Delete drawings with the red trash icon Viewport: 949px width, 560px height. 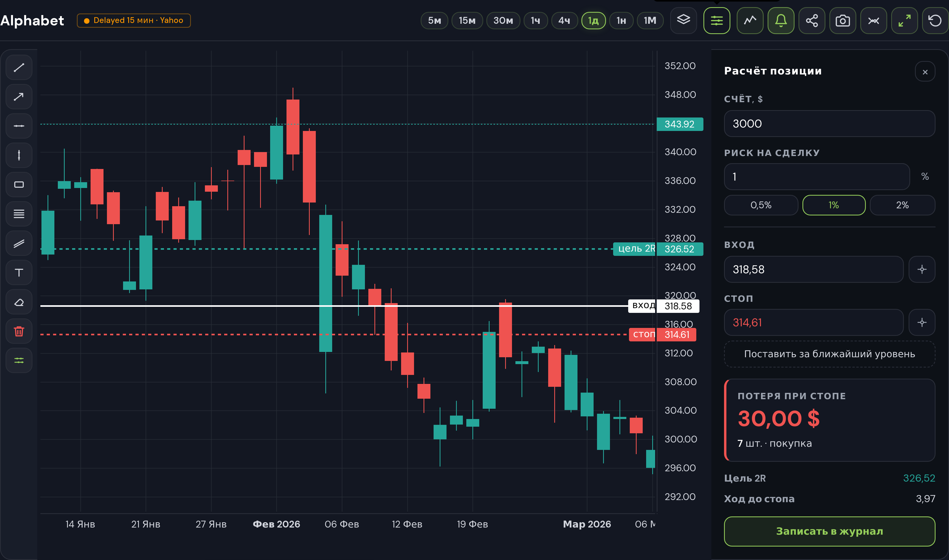[x=19, y=331]
